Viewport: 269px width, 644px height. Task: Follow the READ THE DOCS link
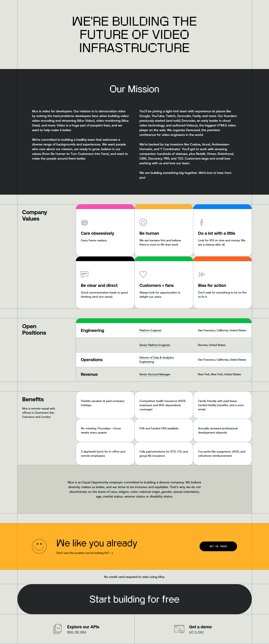(77, 632)
